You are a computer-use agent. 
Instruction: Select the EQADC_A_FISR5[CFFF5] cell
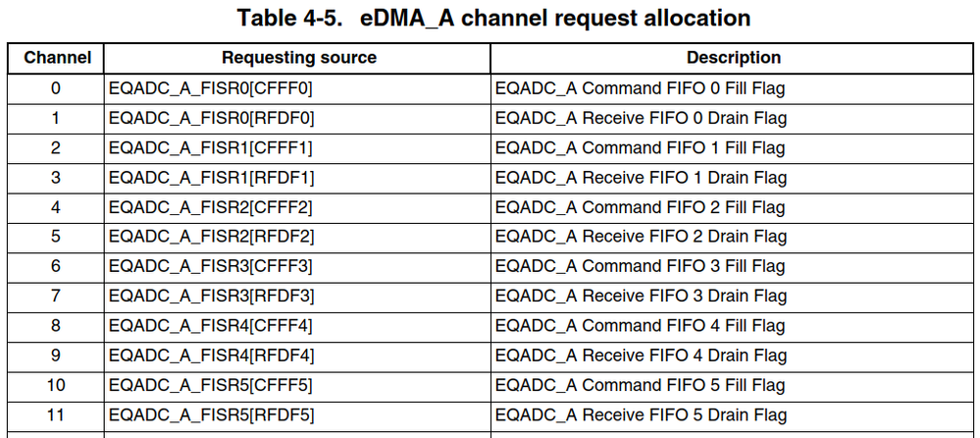[211, 385]
